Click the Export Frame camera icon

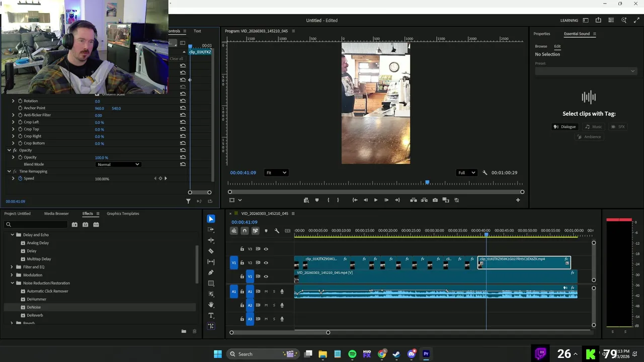[435, 200]
